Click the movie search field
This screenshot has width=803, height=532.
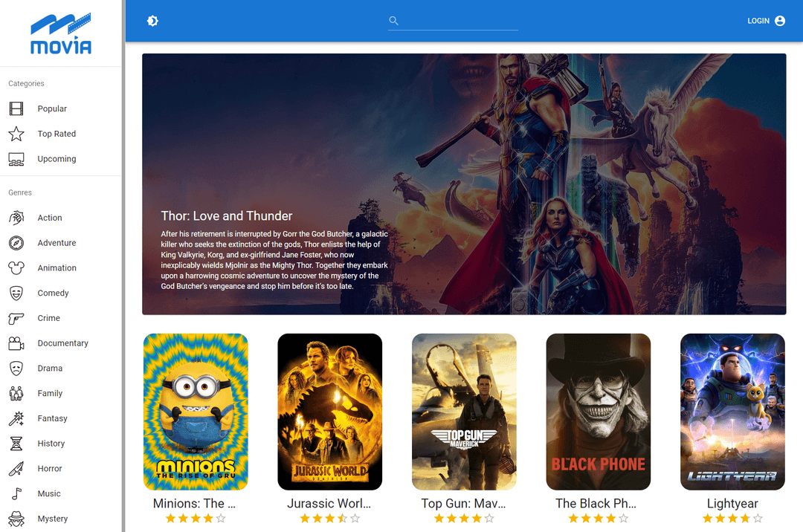click(x=458, y=21)
